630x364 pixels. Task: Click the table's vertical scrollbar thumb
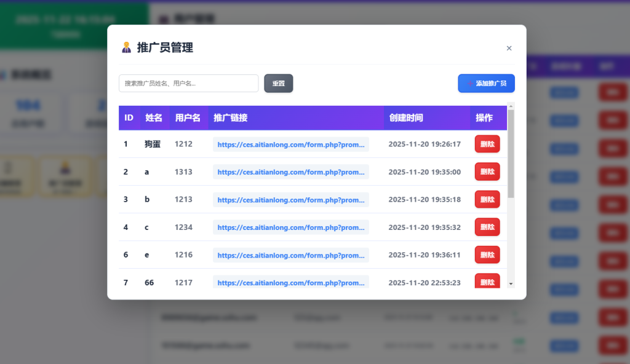coord(511,154)
